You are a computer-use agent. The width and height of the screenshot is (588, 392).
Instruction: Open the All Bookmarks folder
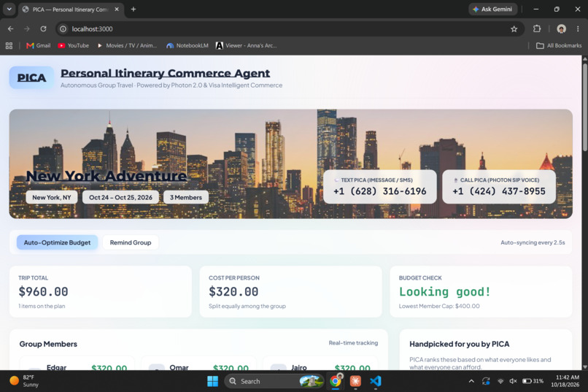click(559, 46)
